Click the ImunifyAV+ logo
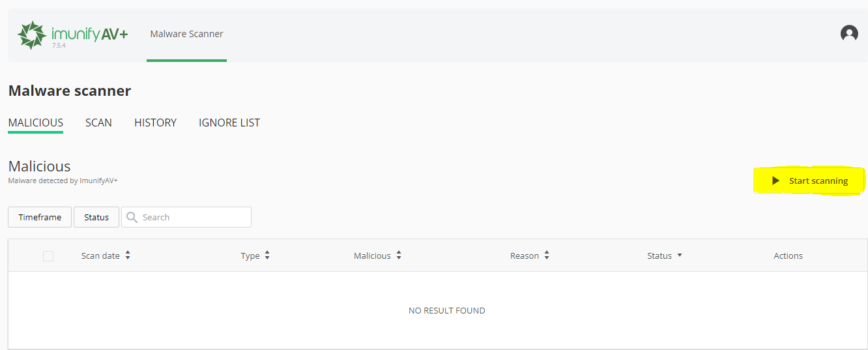Viewport: 868px width, 350px height. coord(72,35)
